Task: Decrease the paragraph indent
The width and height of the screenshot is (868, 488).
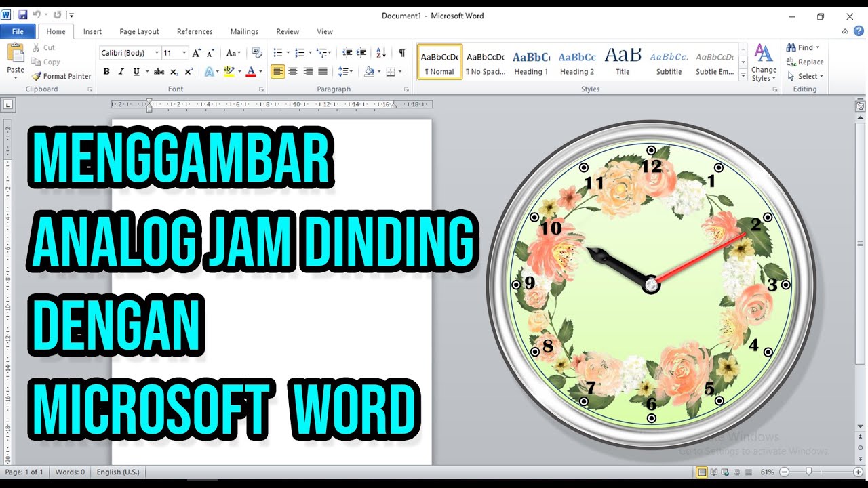Action: pyautogui.click(x=347, y=53)
